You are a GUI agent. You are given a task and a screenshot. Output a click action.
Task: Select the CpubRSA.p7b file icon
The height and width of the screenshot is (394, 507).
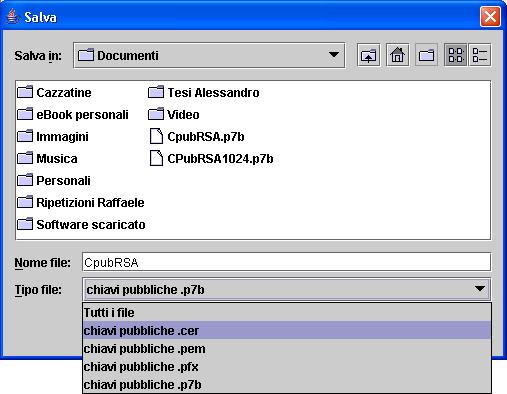coord(156,136)
